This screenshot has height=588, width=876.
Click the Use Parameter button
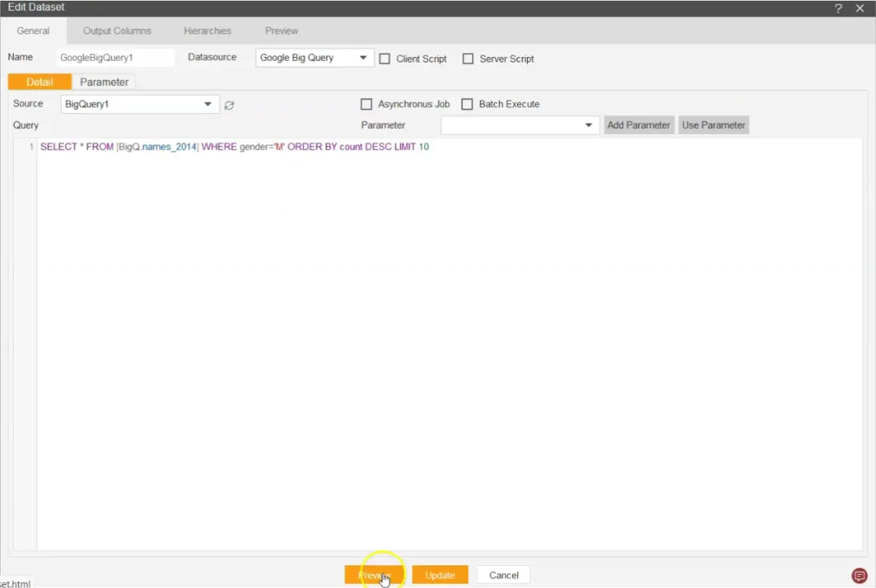click(714, 125)
